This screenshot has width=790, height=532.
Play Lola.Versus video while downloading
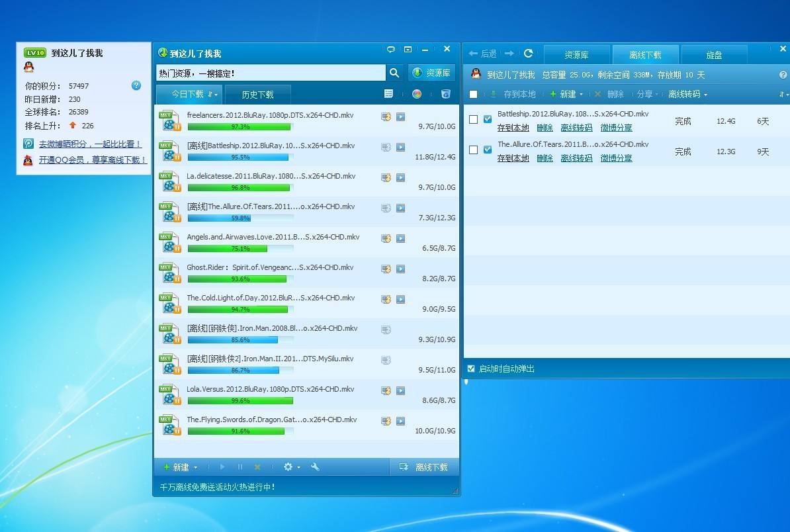[x=400, y=390]
